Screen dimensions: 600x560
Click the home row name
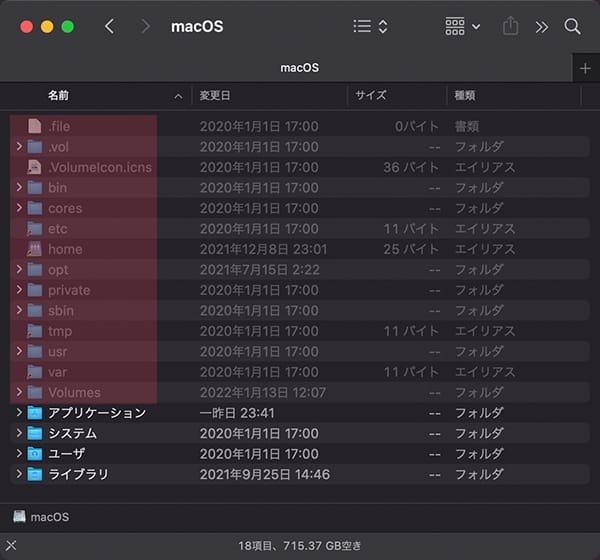(65, 249)
